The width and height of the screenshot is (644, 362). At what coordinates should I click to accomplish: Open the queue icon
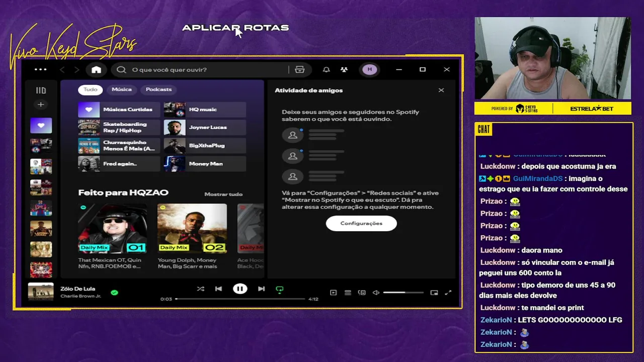click(348, 293)
